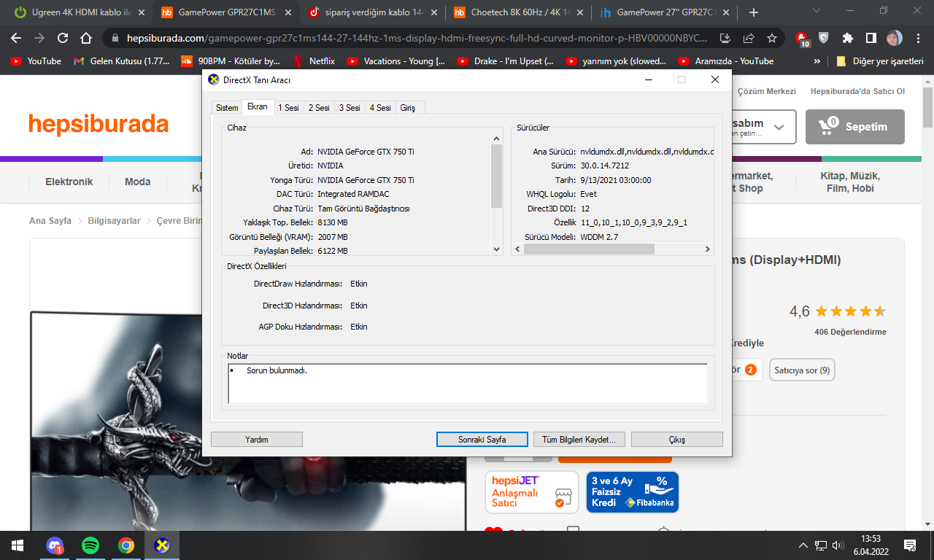Expand the bookmarks overflow chevron
This screenshot has width=934, height=560.
click(x=817, y=61)
